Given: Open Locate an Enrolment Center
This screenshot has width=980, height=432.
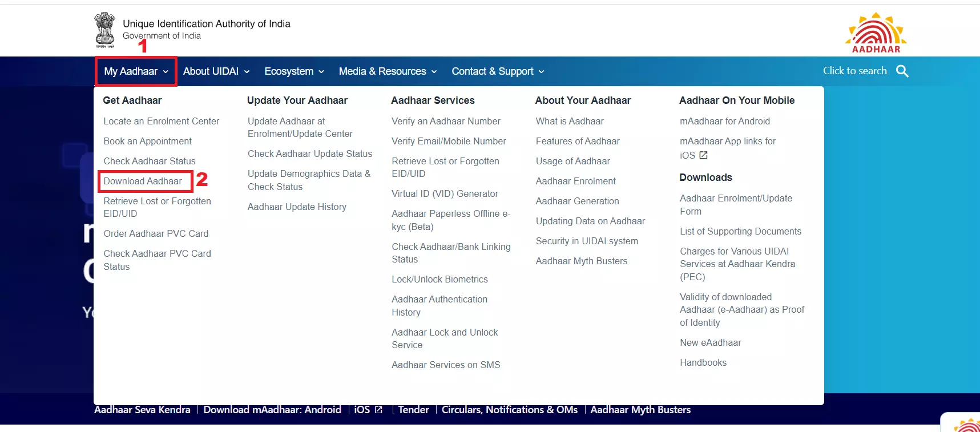Looking at the screenshot, I should (x=161, y=121).
